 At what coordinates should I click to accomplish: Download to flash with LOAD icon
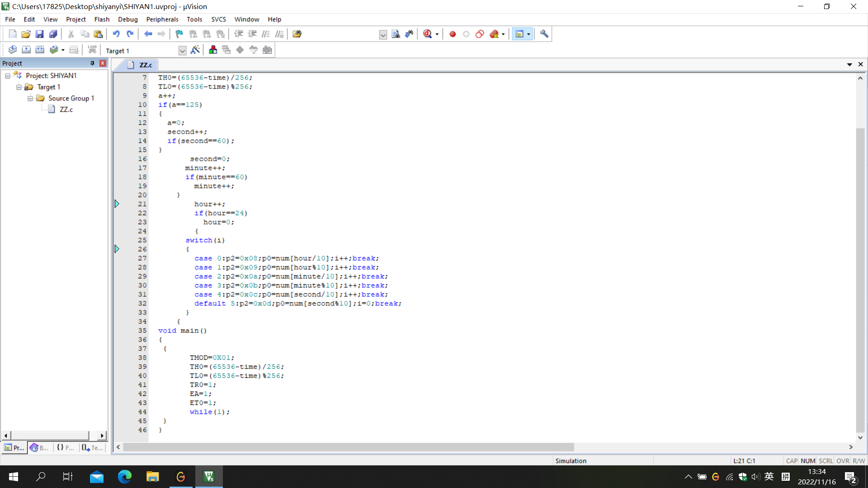coord(92,50)
